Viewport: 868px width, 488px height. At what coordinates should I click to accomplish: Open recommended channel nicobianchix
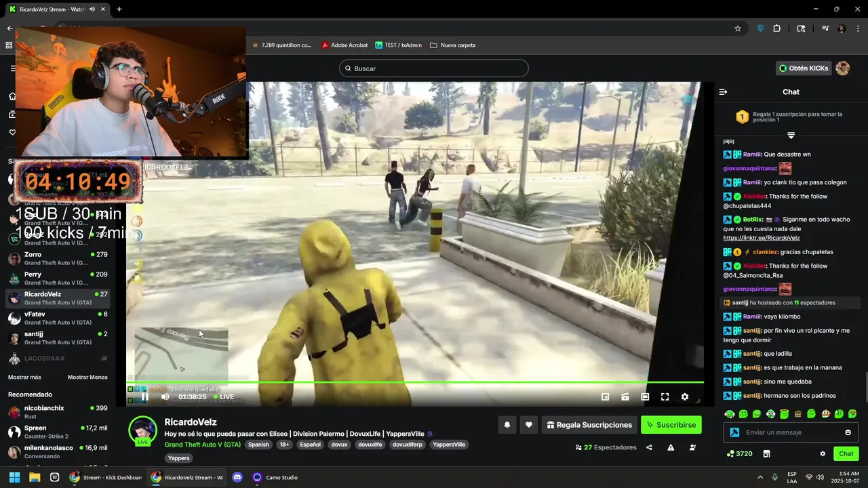[x=58, y=412]
